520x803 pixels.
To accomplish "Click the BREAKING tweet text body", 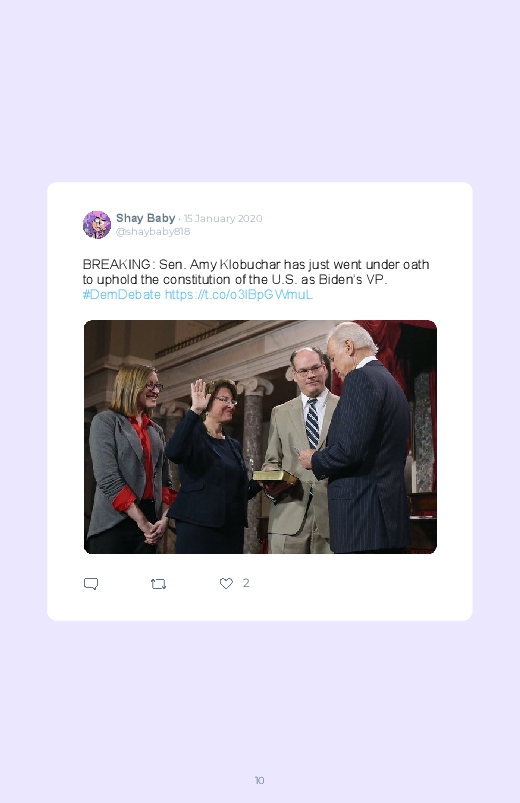I will pos(256,280).
